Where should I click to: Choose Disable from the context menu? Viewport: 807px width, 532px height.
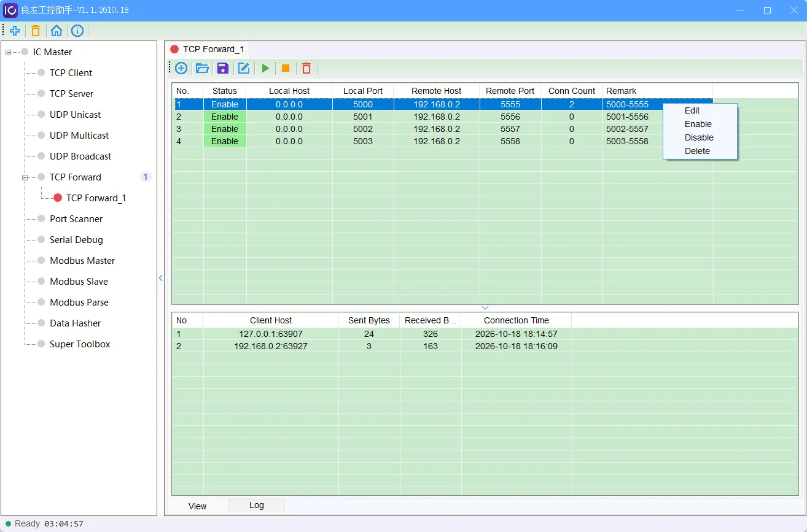pos(699,137)
